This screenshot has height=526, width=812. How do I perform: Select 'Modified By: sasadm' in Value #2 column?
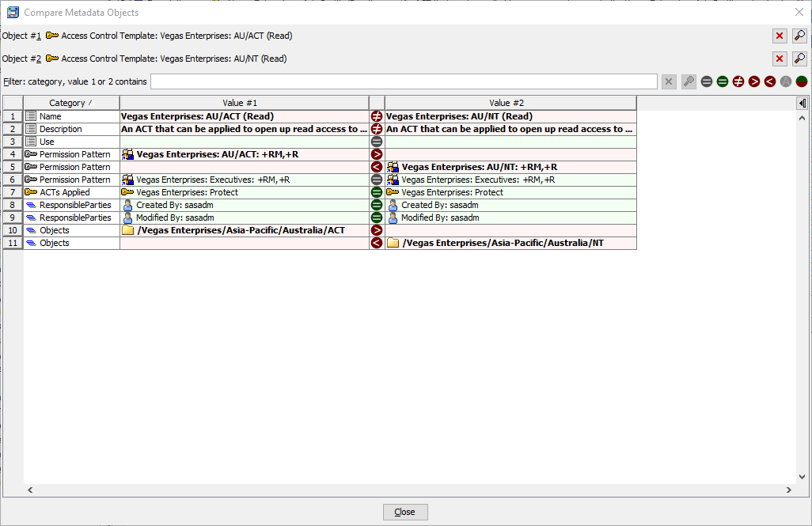(510, 218)
